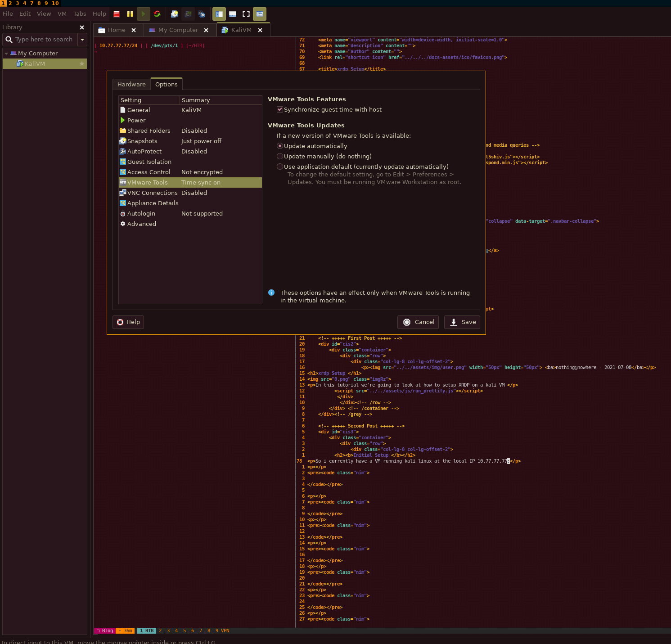
Task: Enter full screen mode icon
Action: 246,14
